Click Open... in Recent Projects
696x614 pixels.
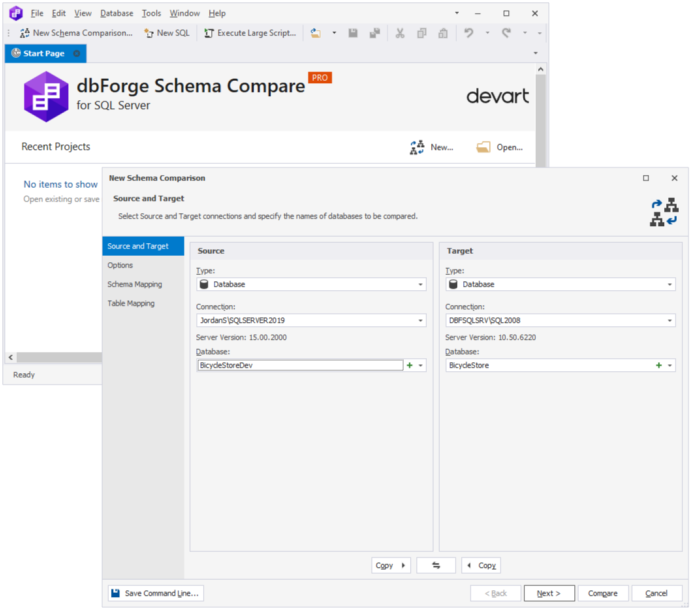pos(499,147)
